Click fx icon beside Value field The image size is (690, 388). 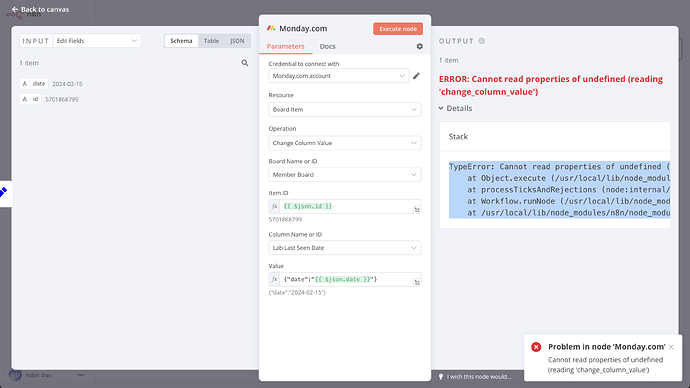pyautogui.click(x=274, y=279)
